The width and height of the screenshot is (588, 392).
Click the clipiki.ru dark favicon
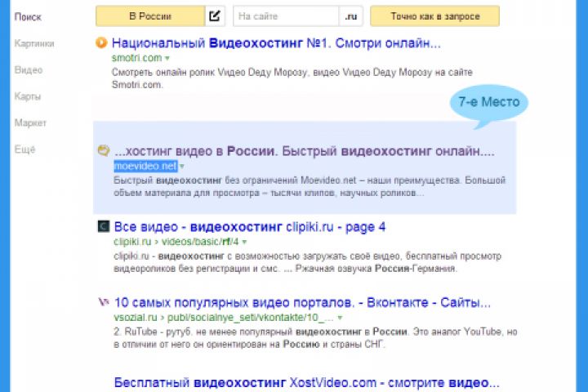coord(104,226)
